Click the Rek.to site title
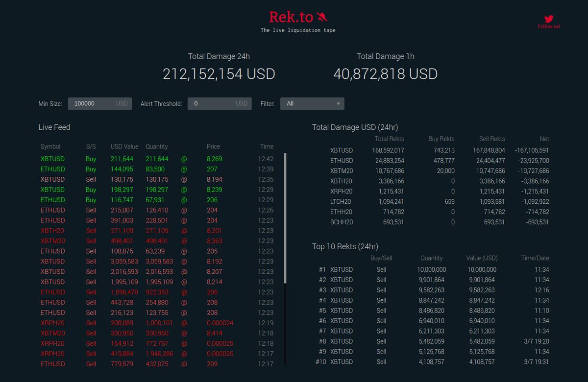Screen dimensions: 588x382 tap(290, 16)
